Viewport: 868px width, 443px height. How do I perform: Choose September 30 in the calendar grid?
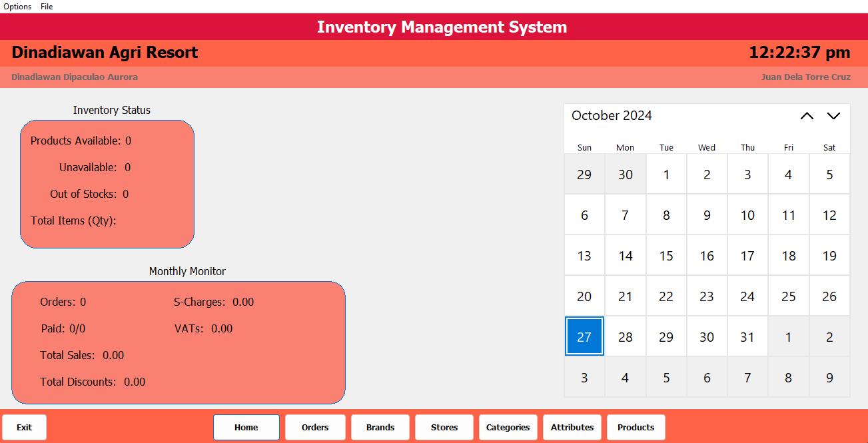pyautogui.click(x=625, y=175)
